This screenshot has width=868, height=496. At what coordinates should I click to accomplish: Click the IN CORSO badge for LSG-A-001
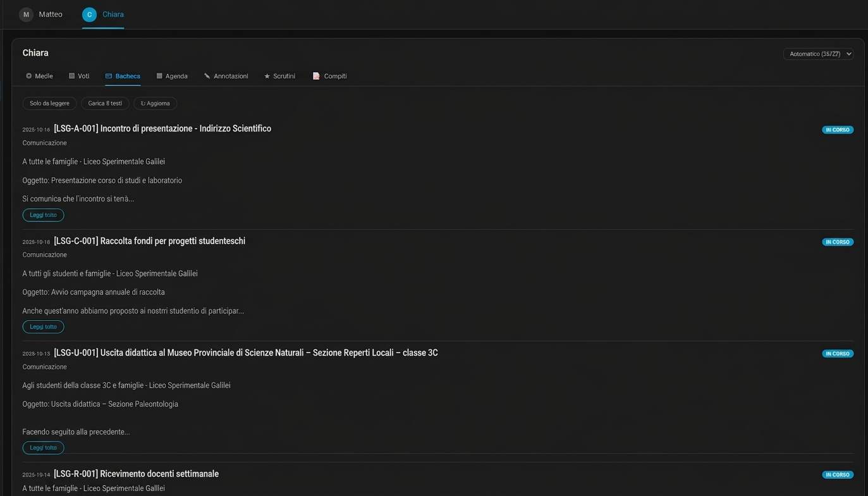click(838, 130)
